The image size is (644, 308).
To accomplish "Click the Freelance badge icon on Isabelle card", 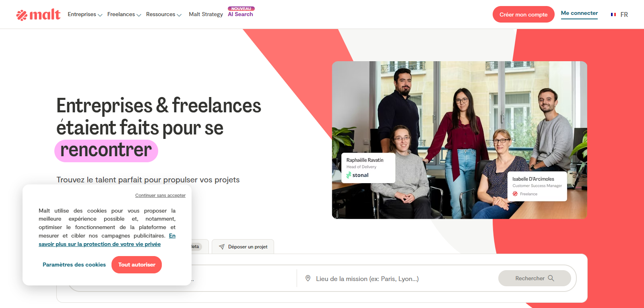I will tap(515, 194).
